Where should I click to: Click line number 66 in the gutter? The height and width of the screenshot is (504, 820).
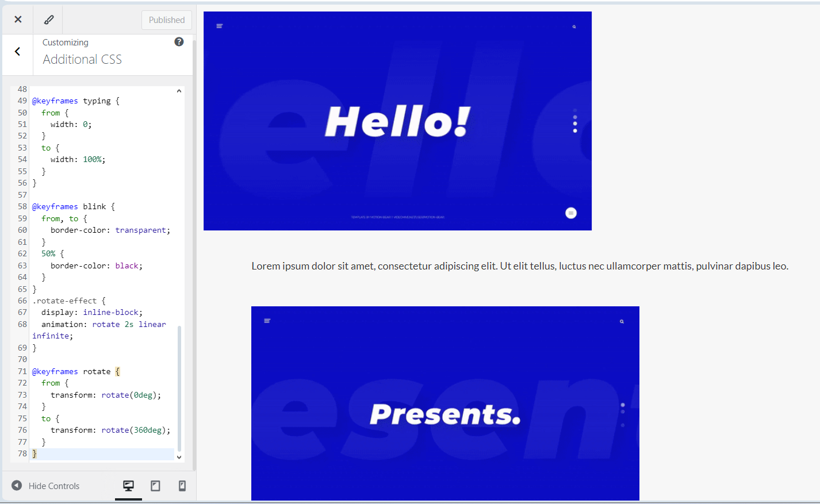click(x=22, y=301)
